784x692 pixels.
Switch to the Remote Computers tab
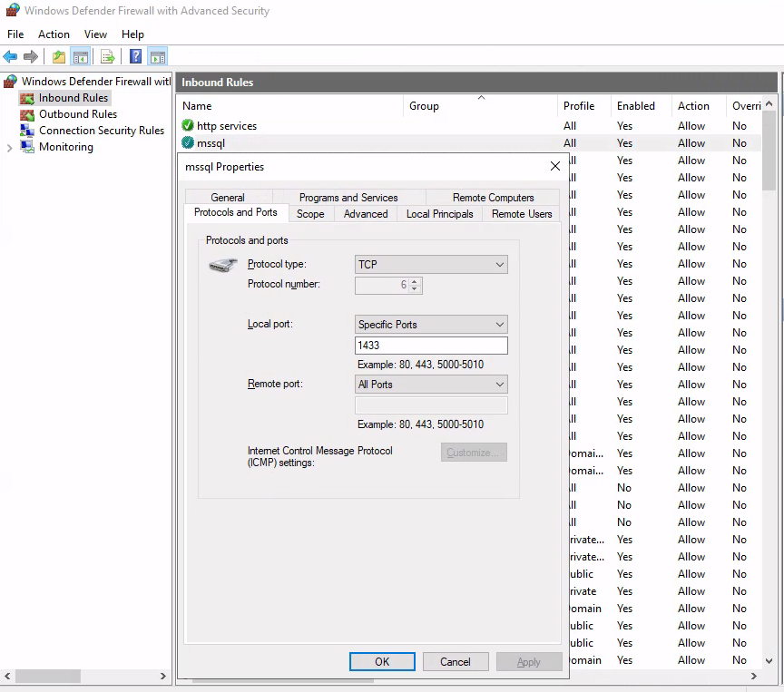493,197
